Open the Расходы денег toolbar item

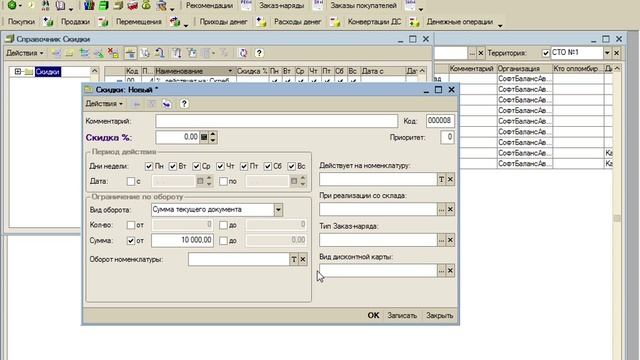pos(298,22)
